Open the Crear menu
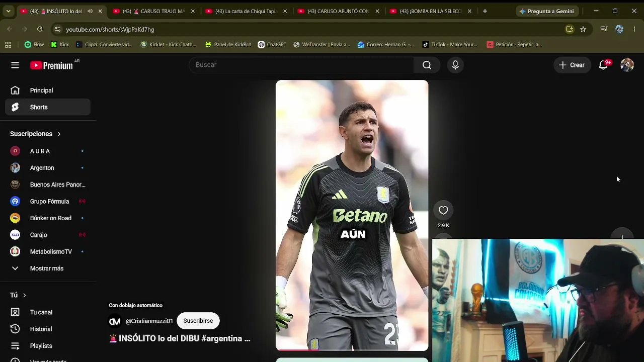644x362 pixels. pyautogui.click(x=572, y=65)
